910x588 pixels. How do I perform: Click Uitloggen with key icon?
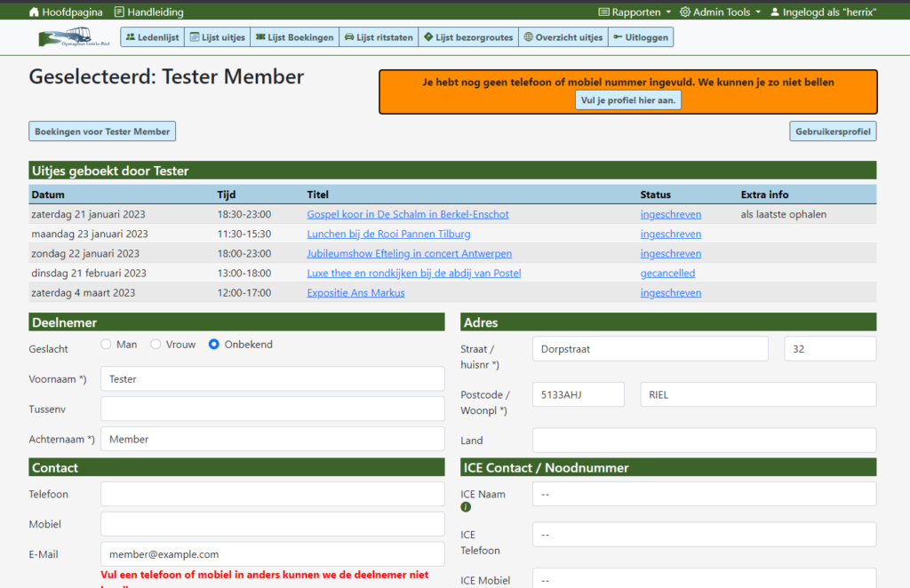click(641, 37)
